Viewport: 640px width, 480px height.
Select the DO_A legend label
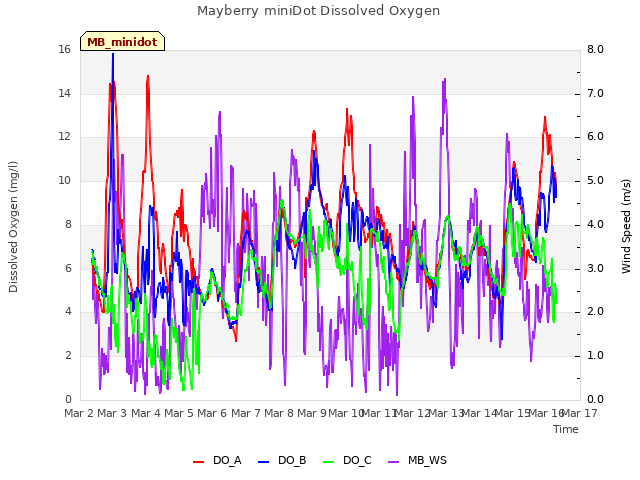[x=227, y=461]
